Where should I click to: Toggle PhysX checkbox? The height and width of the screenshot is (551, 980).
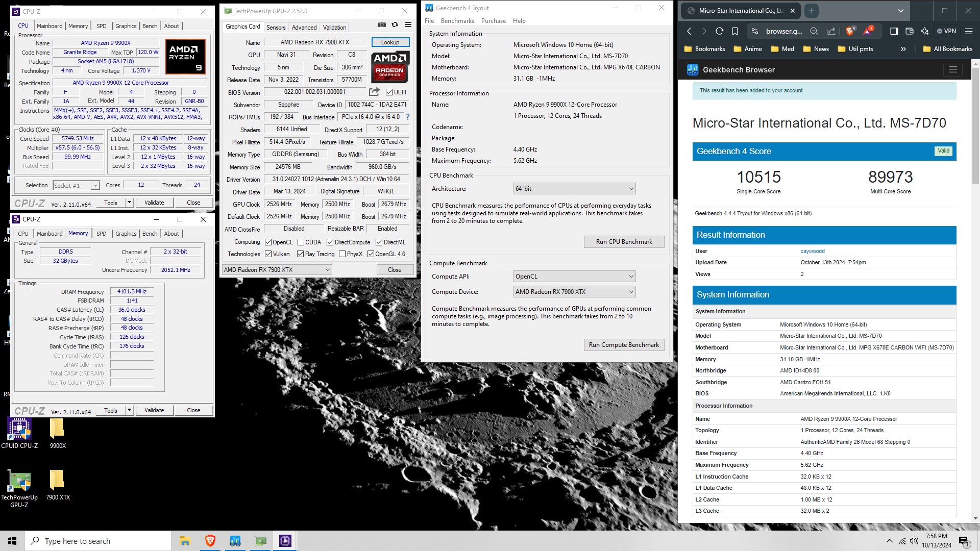(x=342, y=254)
